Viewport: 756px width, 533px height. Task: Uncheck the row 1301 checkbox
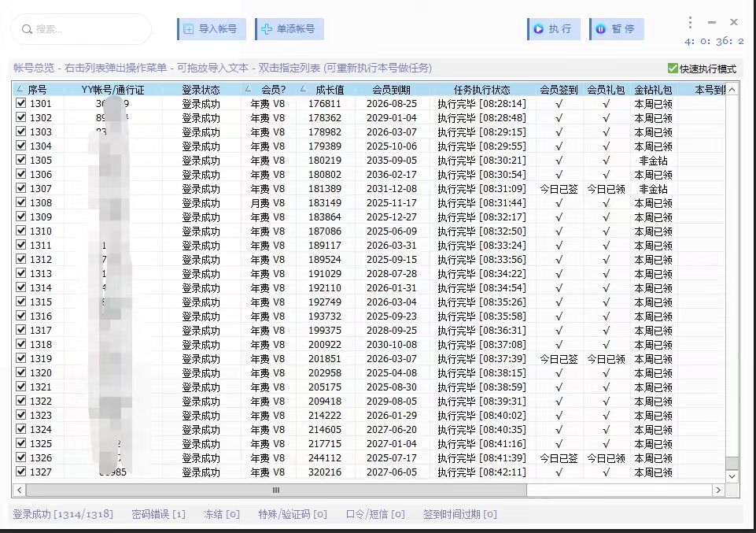coord(20,102)
